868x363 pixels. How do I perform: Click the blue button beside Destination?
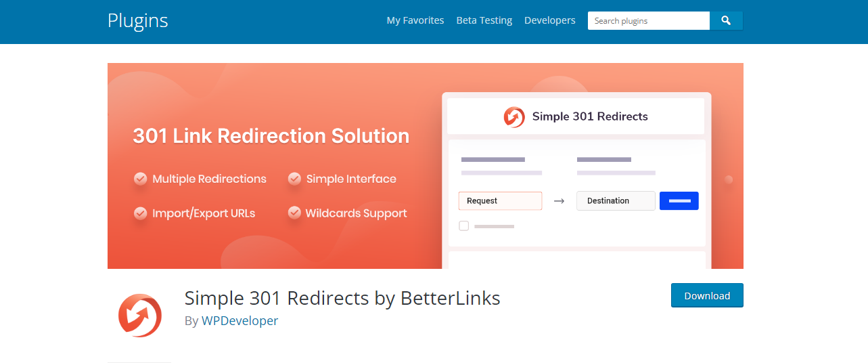(x=679, y=200)
